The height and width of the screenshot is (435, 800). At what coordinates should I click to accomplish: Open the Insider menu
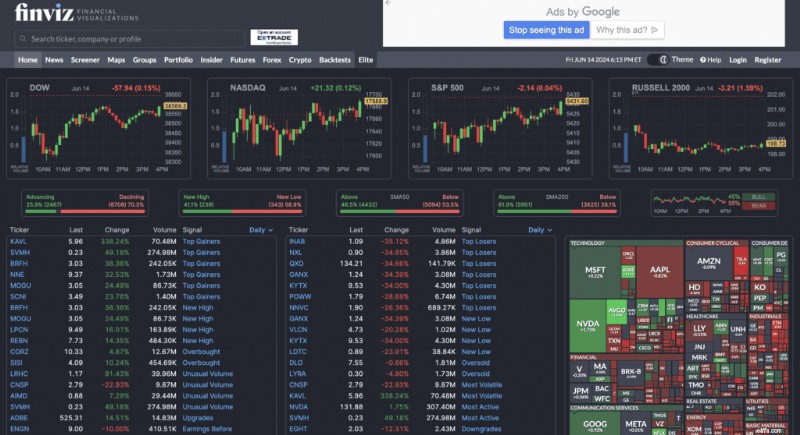pyautogui.click(x=211, y=60)
